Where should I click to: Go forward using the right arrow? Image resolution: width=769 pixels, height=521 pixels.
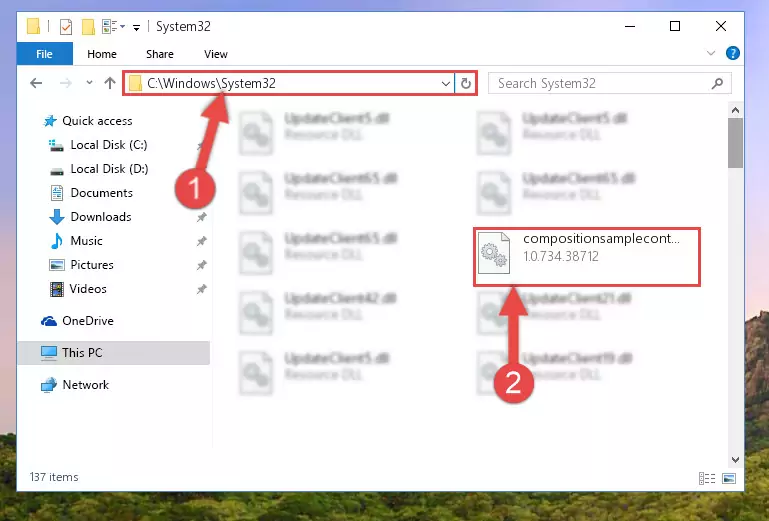[65, 83]
